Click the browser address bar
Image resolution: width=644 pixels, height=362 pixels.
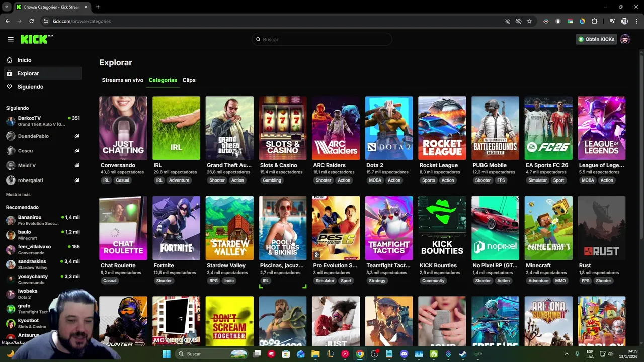click(272, 21)
